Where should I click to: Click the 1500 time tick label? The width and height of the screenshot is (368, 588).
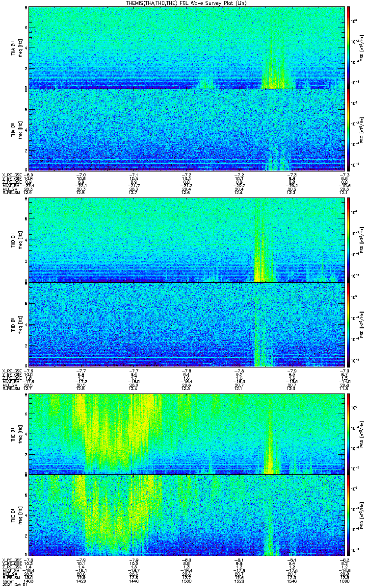(x=186, y=581)
